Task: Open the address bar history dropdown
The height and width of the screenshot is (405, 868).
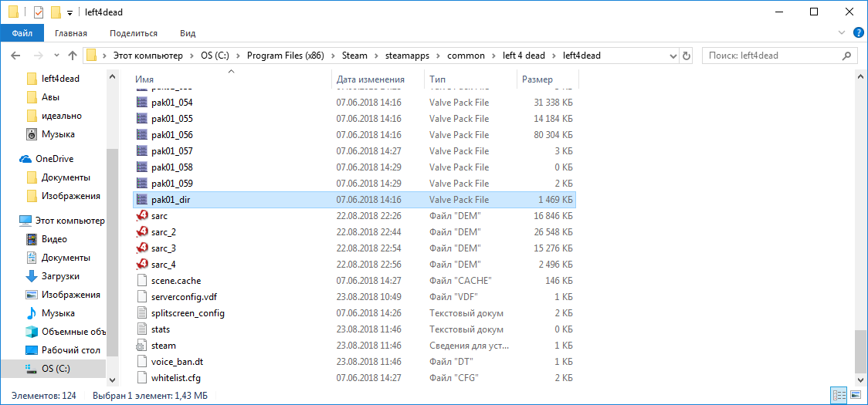Action: click(x=673, y=56)
